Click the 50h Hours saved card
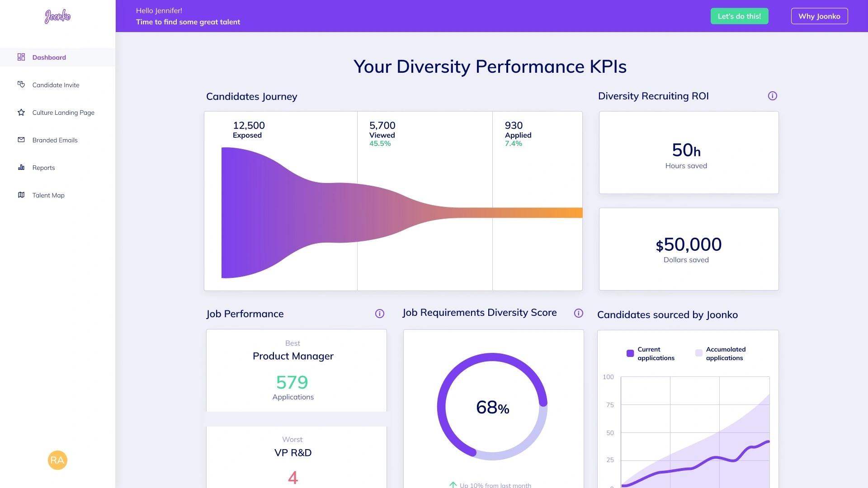This screenshot has width=868, height=488. point(689,153)
